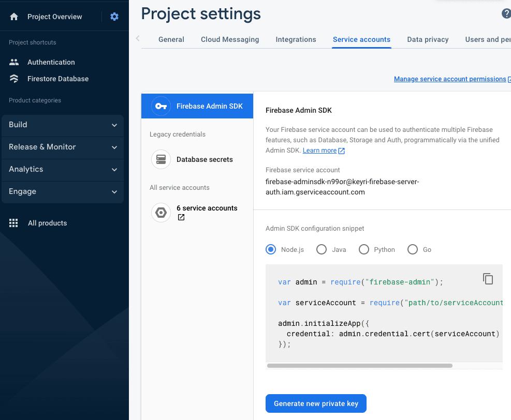
Task: Click the Firebase Admin SDK key icon
Action: (x=161, y=106)
